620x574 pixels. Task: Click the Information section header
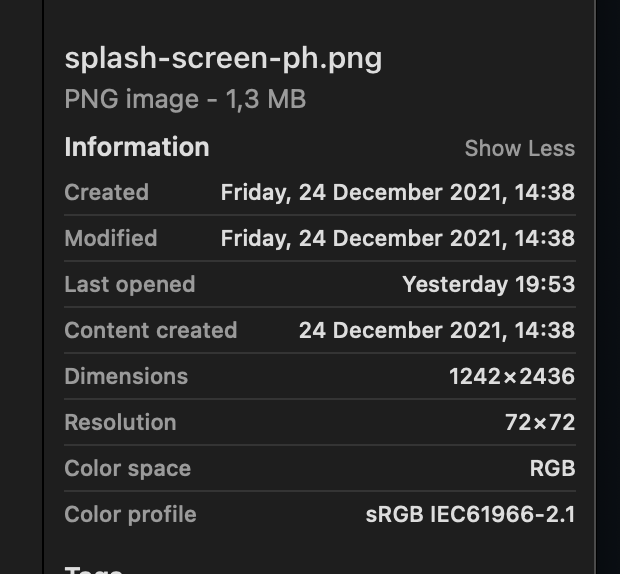pos(137,147)
